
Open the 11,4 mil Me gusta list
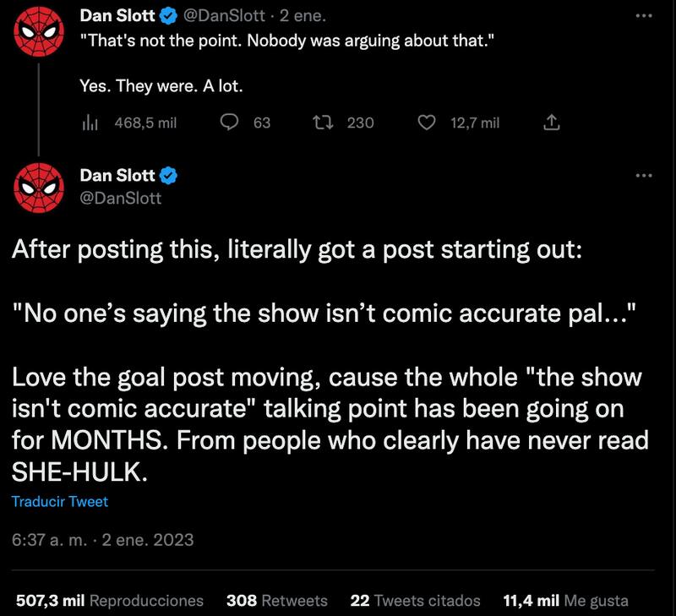coord(565,601)
